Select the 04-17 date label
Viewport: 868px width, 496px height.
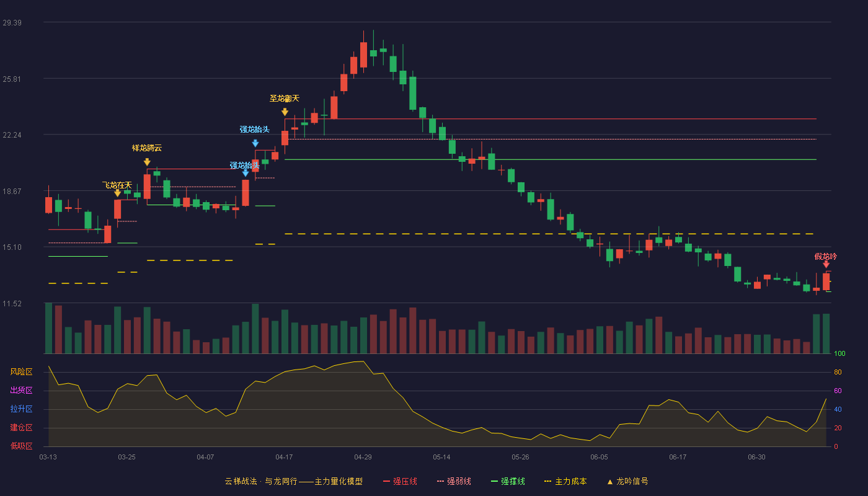tap(285, 457)
